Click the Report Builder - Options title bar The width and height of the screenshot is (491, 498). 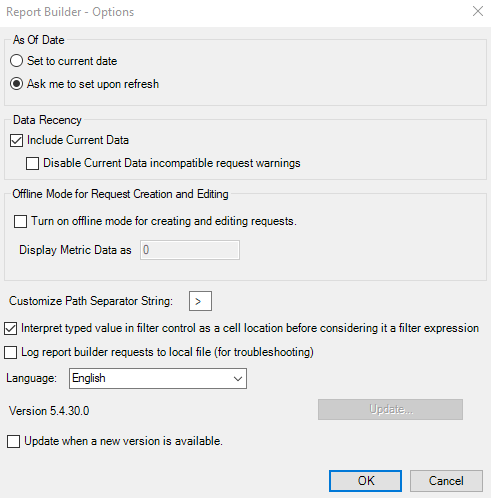pos(233,12)
